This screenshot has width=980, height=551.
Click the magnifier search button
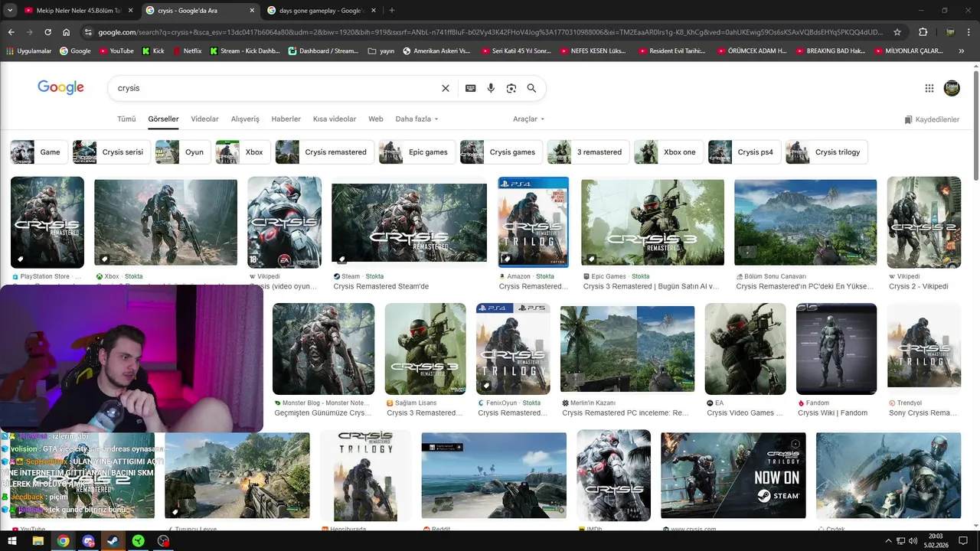point(531,88)
